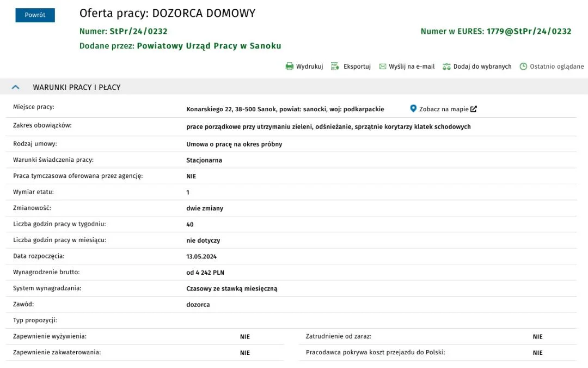Select offer number StPr/24/0232
This screenshot has height=368, width=588.
(138, 31)
